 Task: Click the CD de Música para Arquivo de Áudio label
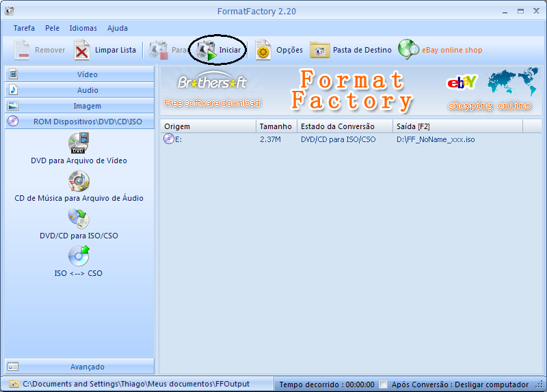[79, 198]
